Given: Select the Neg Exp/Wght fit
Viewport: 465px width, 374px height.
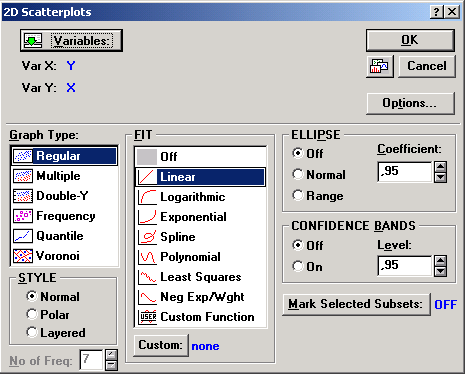Looking at the screenshot, I should coord(201,297).
